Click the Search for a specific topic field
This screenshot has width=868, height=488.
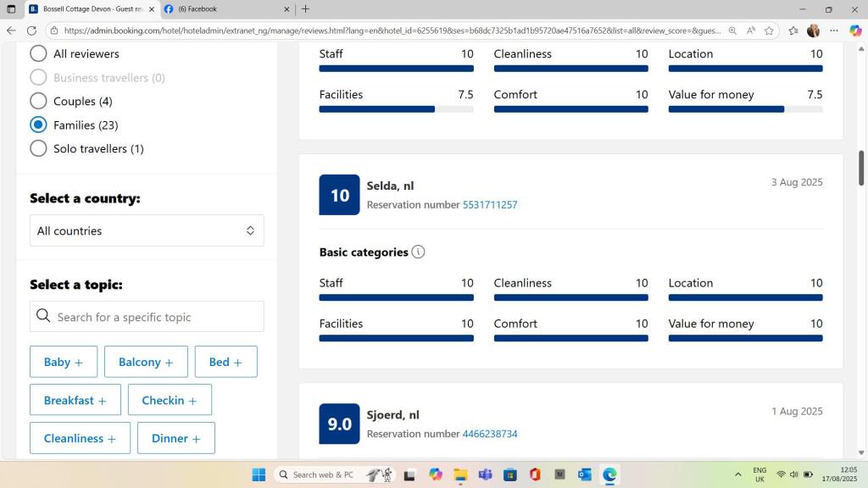[157, 317]
